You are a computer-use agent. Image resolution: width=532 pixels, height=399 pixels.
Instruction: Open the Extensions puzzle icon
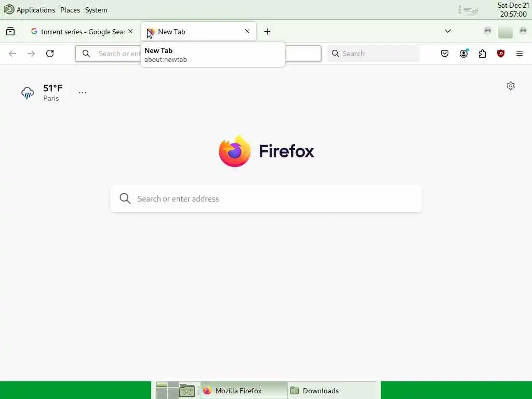[483, 54]
